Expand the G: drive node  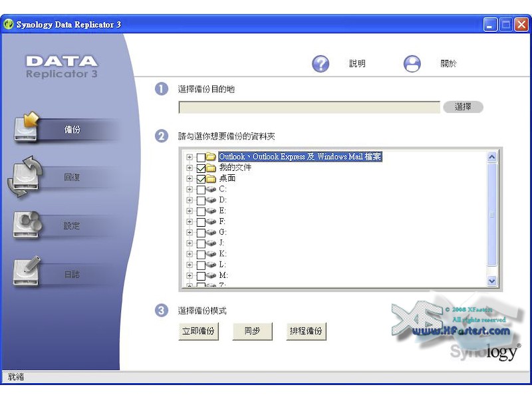click(190, 232)
